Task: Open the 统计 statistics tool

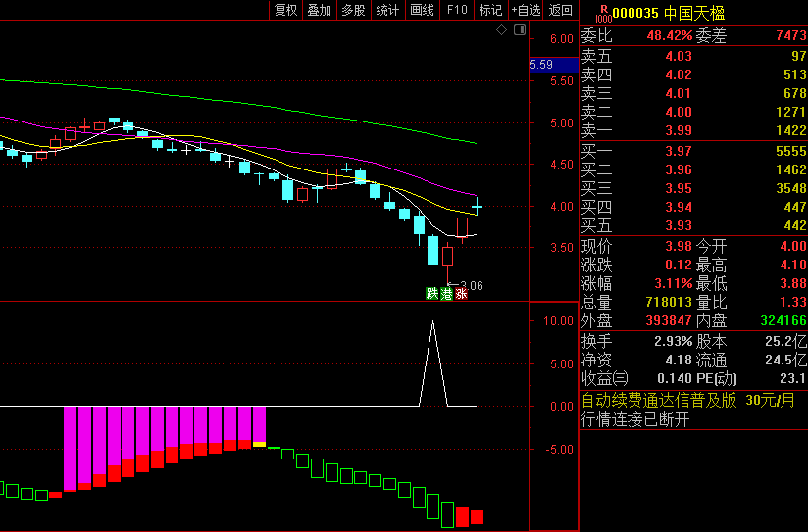Action: point(387,10)
